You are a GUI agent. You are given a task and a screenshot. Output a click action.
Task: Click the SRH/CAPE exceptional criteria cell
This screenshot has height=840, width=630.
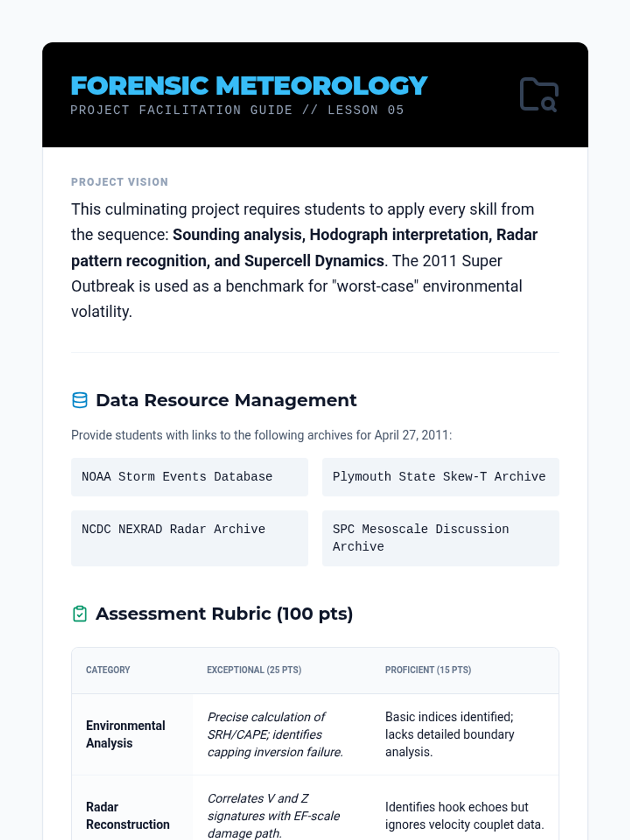275,734
